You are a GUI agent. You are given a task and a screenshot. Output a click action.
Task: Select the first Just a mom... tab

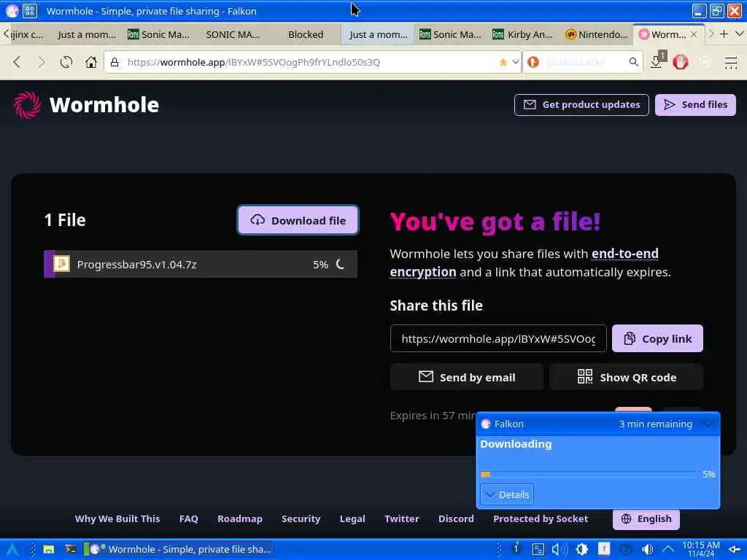point(87,34)
